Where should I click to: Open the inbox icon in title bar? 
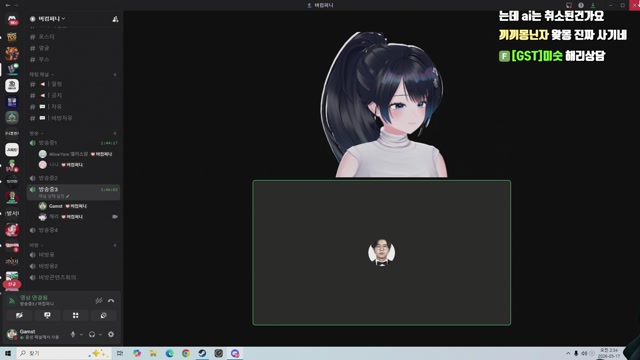569,5
